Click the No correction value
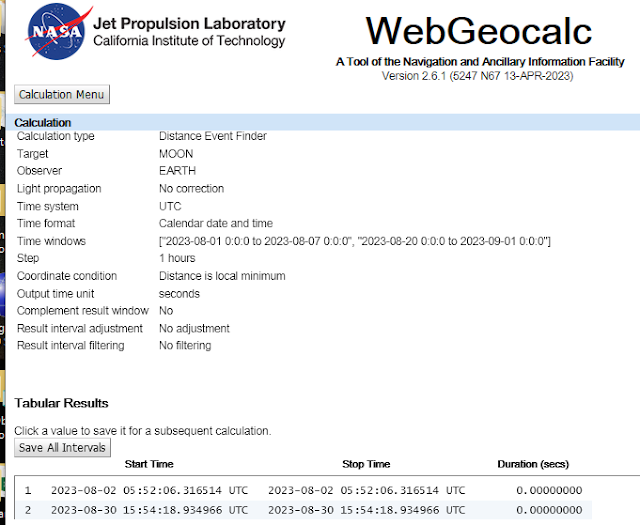Screen dimensions: 640x525 point(191,189)
